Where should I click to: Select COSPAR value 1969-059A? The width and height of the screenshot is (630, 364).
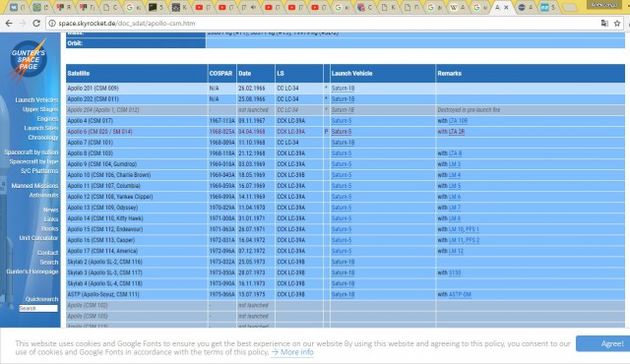(x=221, y=186)
